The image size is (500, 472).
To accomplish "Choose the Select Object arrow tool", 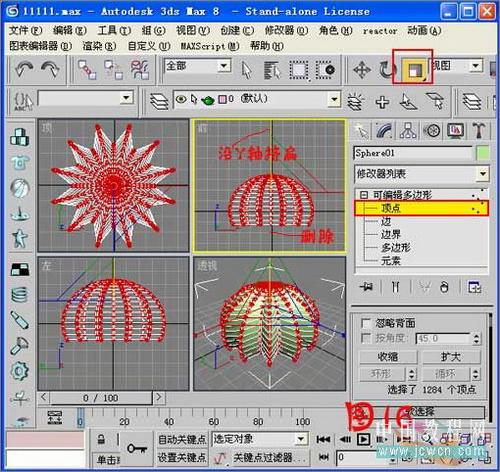I will [247, 70].
